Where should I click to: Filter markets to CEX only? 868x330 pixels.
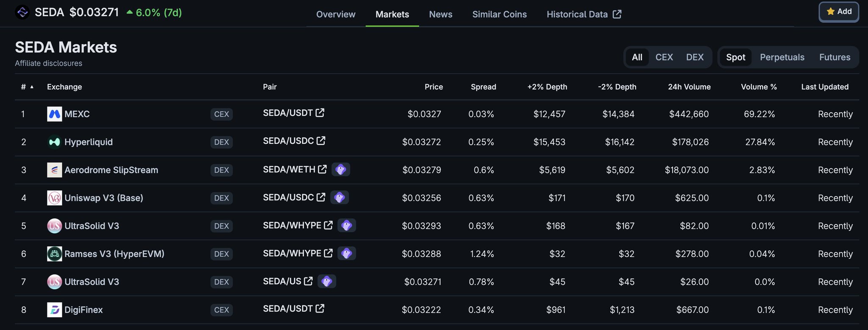664,57
